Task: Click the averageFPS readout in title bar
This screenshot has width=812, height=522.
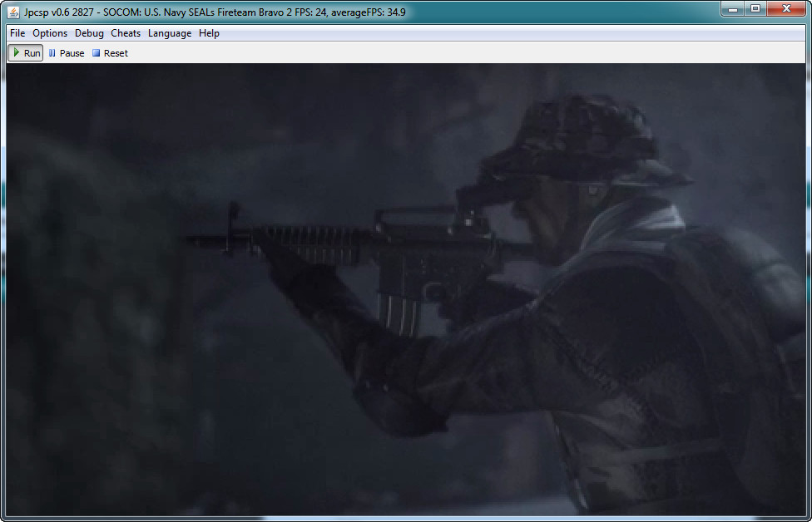Action: click(369, 12)
